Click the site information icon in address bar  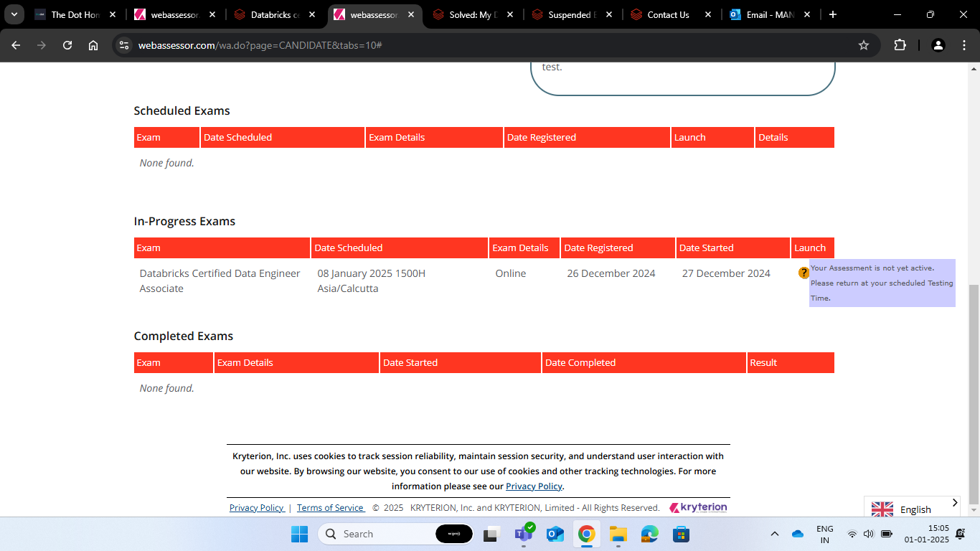click(x=124, y=44)
